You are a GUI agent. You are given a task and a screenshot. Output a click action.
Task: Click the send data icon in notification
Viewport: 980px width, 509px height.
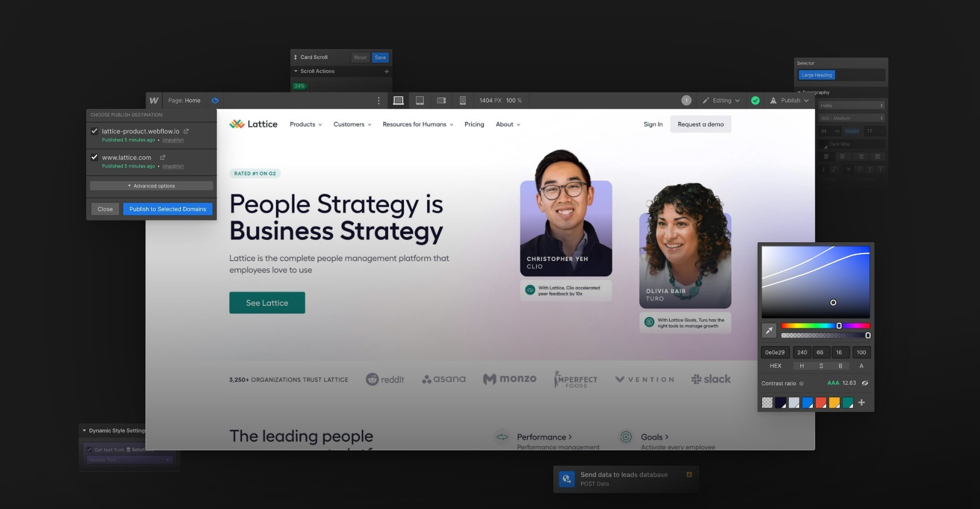pyautogui.click(x=566, y=479)
